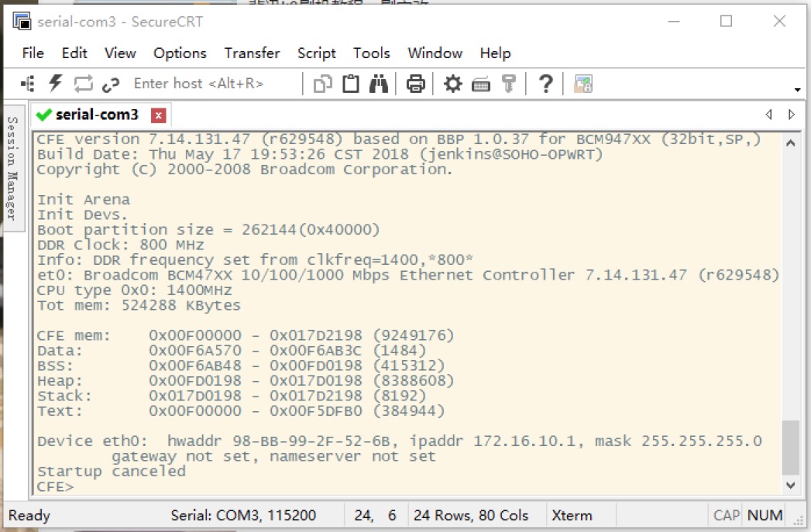Click the Connect in Tab chain-link icon
Image resolution: width=811 pixels, height=532 pixels.
click(x=110, y=84)
